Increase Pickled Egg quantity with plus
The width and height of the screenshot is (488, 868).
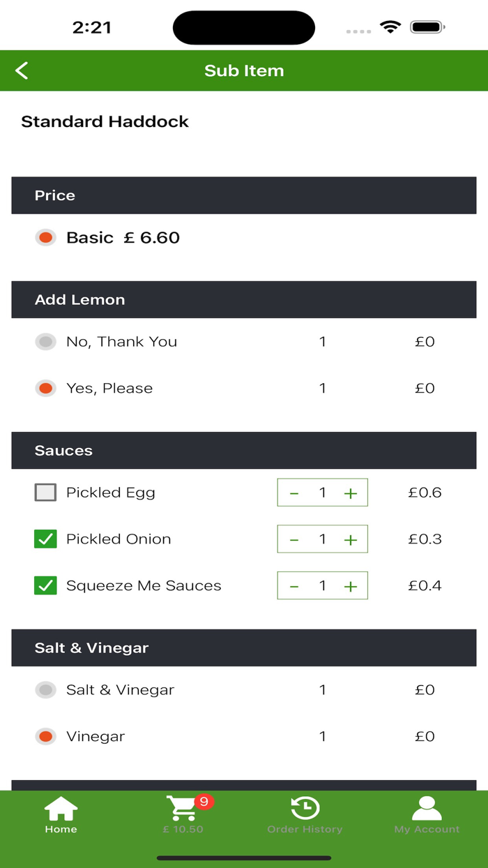(351, 493)
